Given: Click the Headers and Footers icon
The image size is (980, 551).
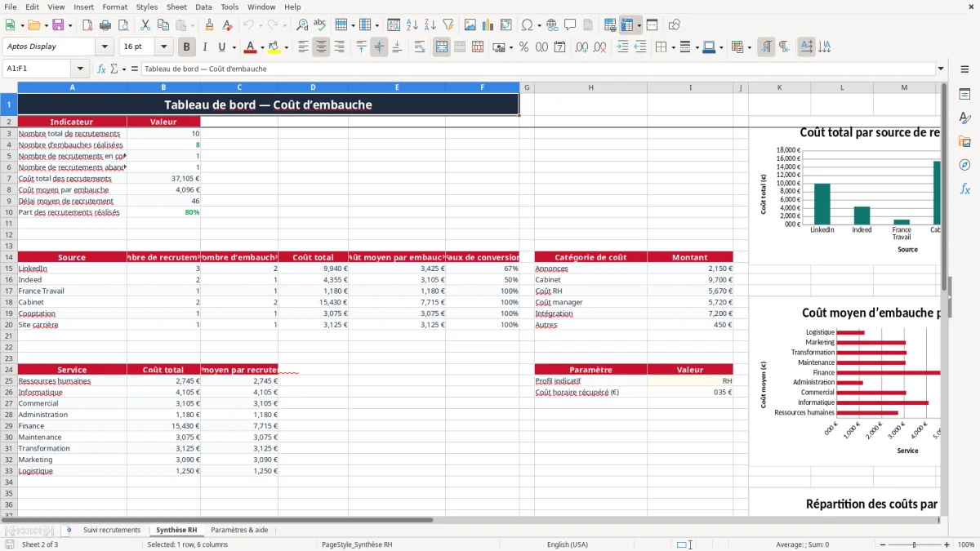Looking at the screenshot, I should tap(588, 25).
